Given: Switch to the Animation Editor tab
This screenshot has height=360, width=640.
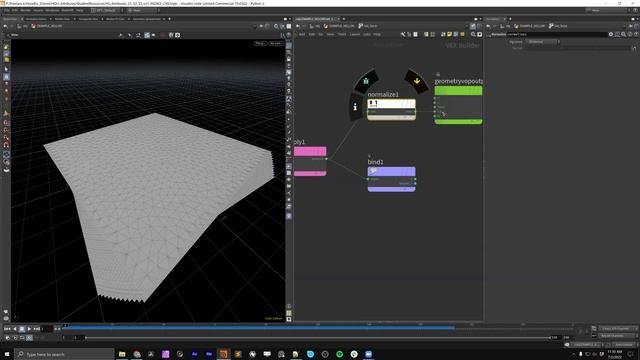Looking at the screenshot, I should (36, 19).
